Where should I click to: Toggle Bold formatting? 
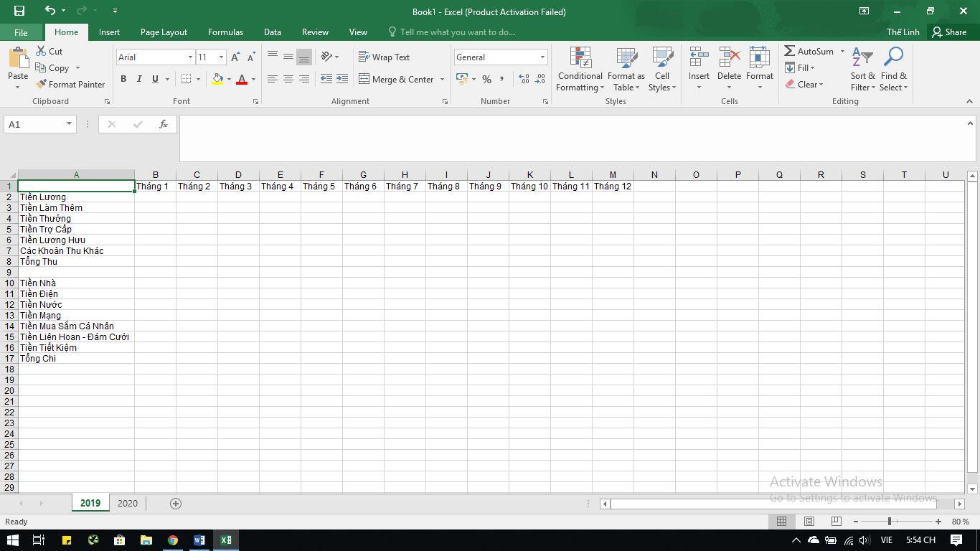click(x=123, y=79)
